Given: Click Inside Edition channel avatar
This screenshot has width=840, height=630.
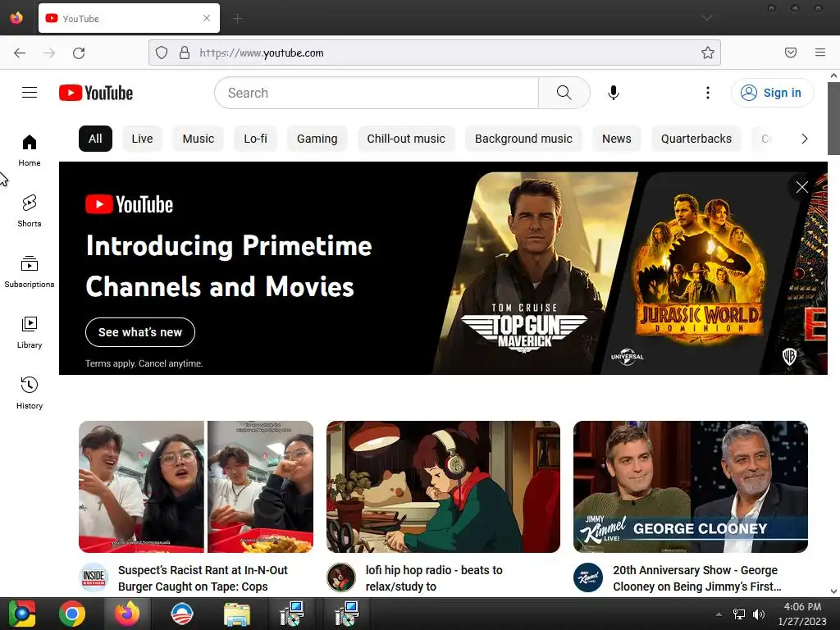Looking at the screenshot, I should click(x=94, y=577).
